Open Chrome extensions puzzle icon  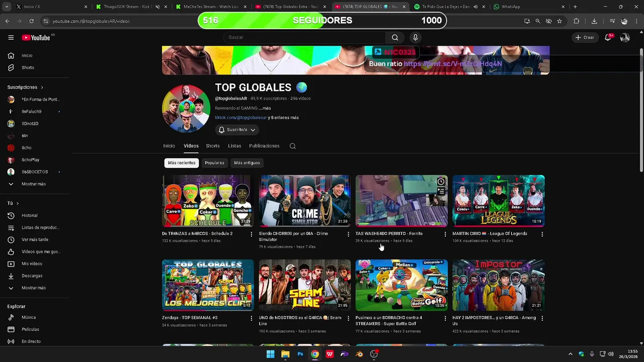[577, 21]
